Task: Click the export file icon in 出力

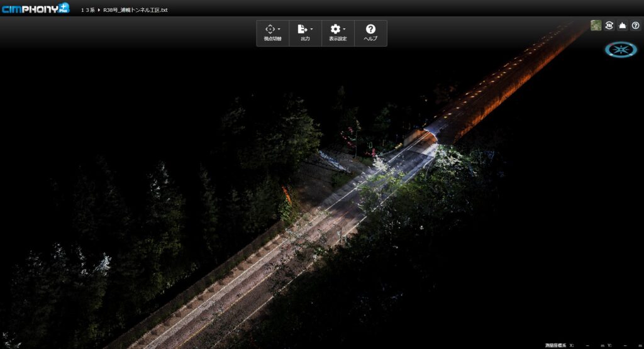Action: point(303,29)
